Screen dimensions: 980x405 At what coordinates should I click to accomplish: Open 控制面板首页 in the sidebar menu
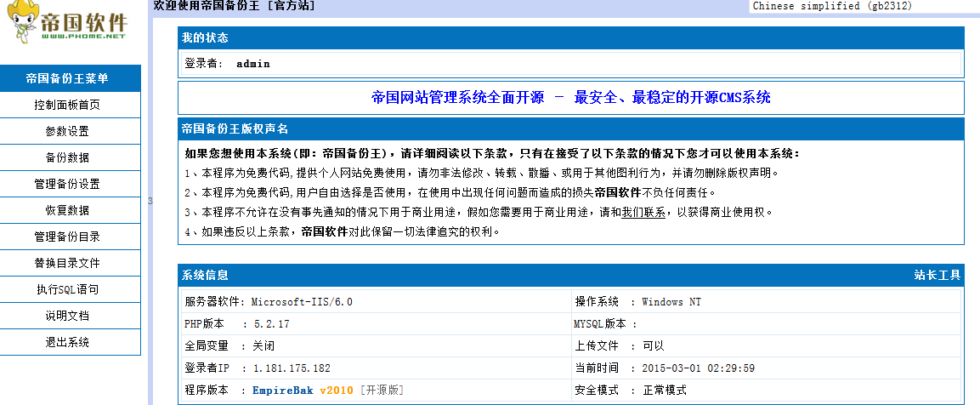[67, 106]
